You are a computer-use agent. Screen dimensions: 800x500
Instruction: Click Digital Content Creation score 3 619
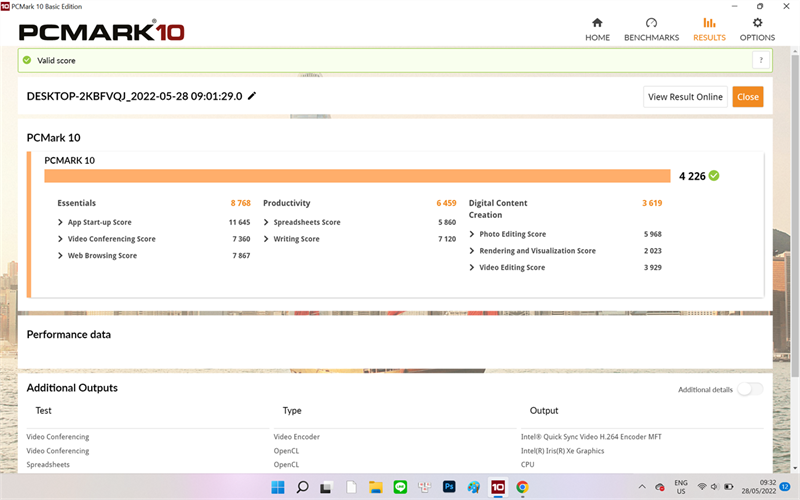[652, 203]
